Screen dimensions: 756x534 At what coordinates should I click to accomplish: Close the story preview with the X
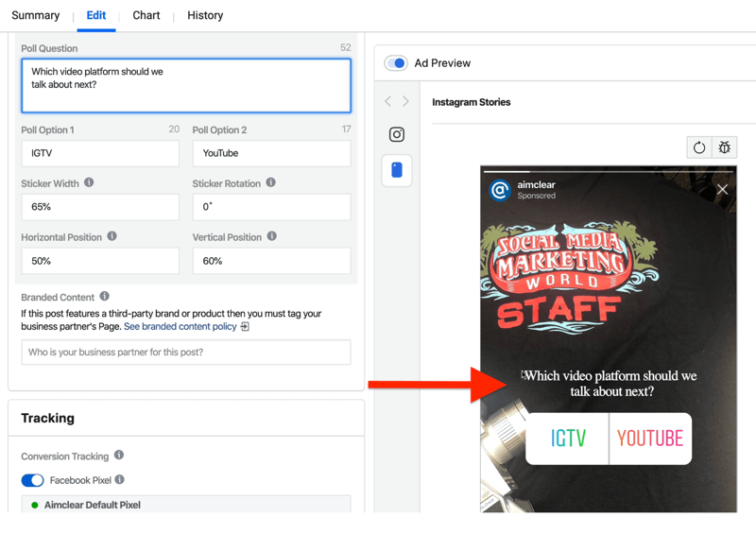coord(722,190)
